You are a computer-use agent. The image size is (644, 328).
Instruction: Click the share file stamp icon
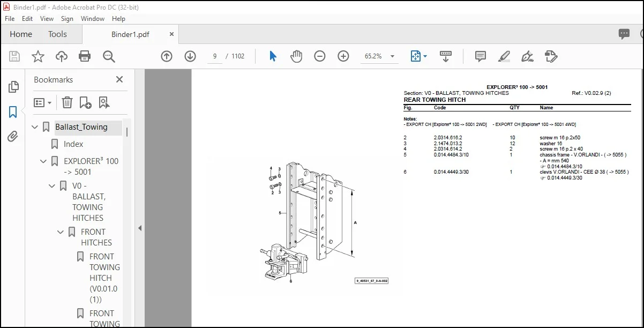click(x=551, y=56)
